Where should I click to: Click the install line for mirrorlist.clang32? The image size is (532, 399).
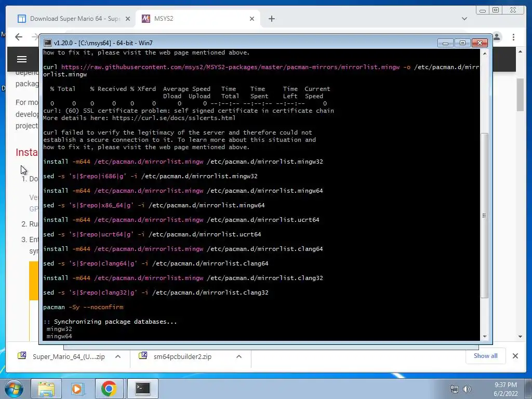[183, 278]
